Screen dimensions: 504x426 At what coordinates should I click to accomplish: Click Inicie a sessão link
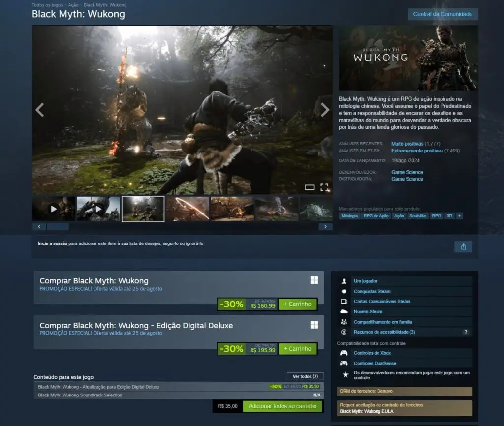pyautogui.click(x=52, y=243)
